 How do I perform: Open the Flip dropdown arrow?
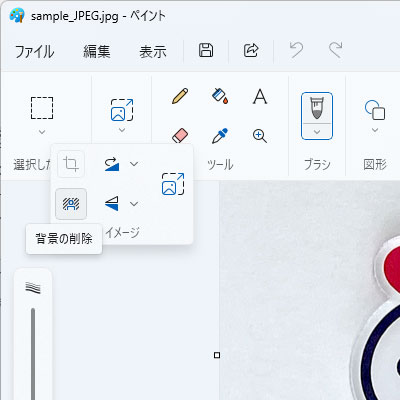coord(134,204)
